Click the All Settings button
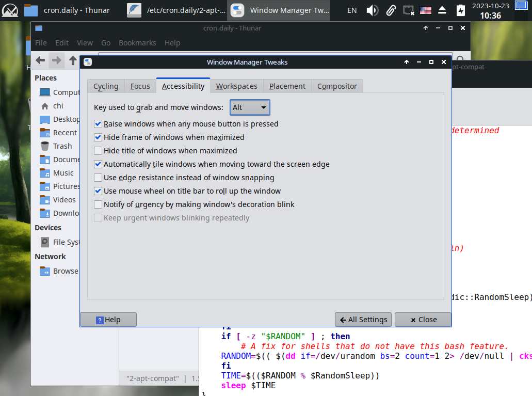 click(x=363, y=320)
